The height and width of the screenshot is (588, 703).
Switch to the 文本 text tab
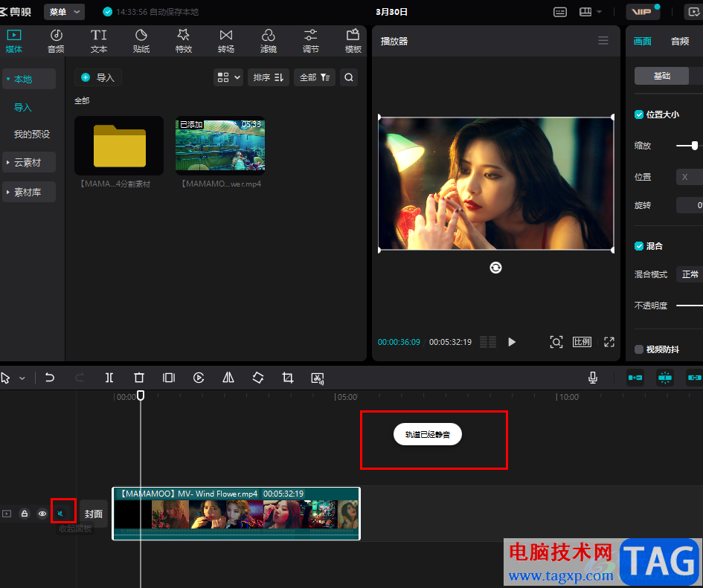click(99, 41)
